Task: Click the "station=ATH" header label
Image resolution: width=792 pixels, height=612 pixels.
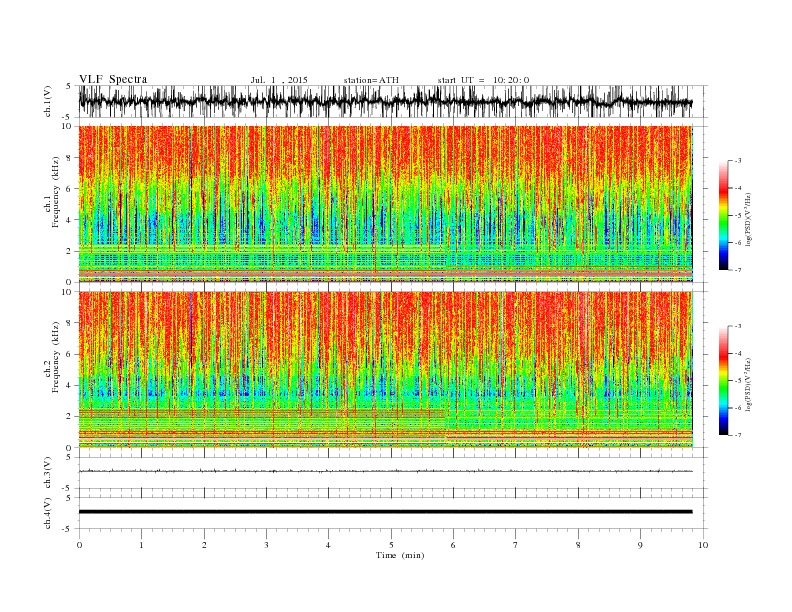Action: point(371,80)
